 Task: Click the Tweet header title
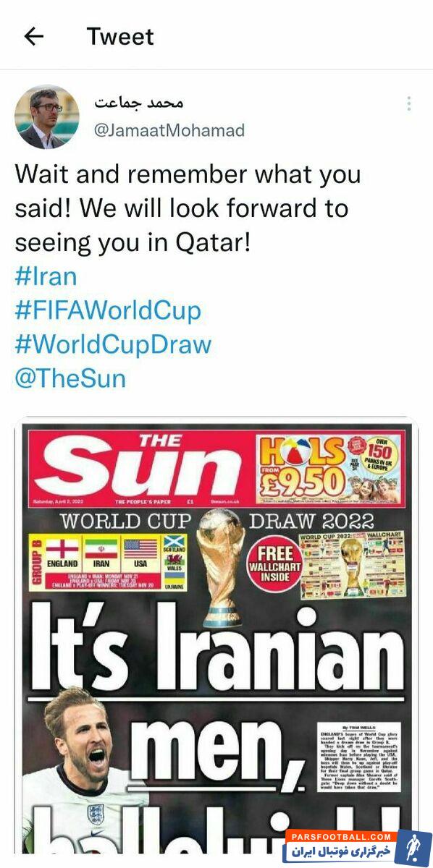120,36
